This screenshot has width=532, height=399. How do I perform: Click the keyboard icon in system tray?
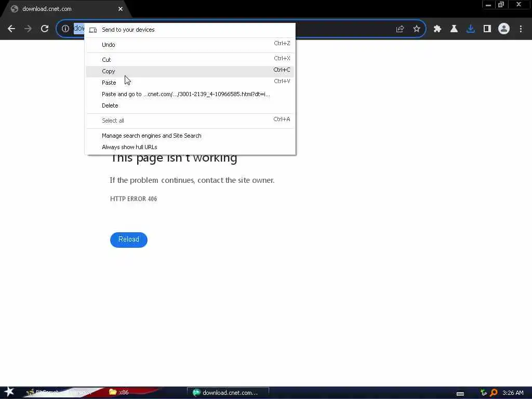pyautogui.click(x=460, y=394)
